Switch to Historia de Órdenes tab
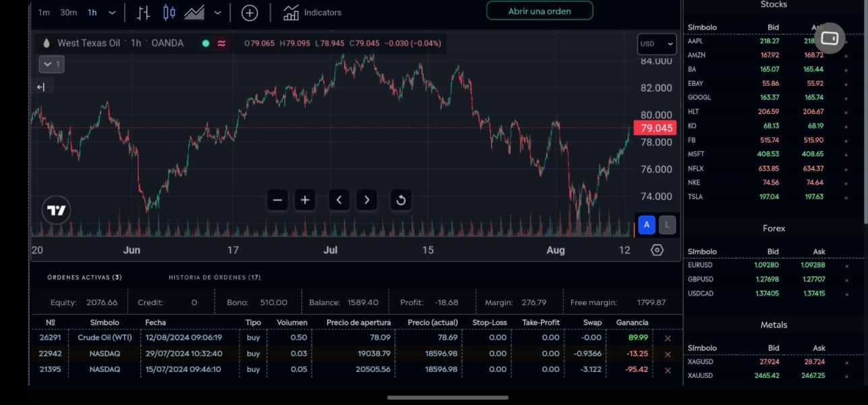Viewport: 868px width, 405px height. (x=214, y=277)
